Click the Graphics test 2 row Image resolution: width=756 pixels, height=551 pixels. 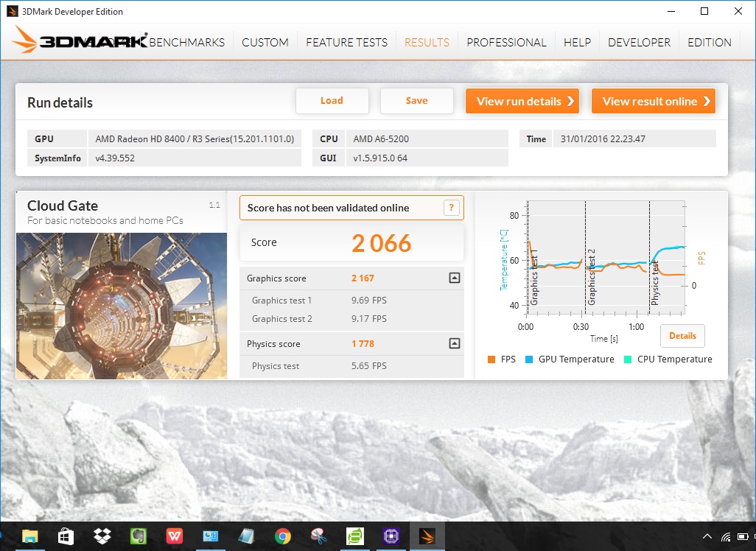coord(352,319)
